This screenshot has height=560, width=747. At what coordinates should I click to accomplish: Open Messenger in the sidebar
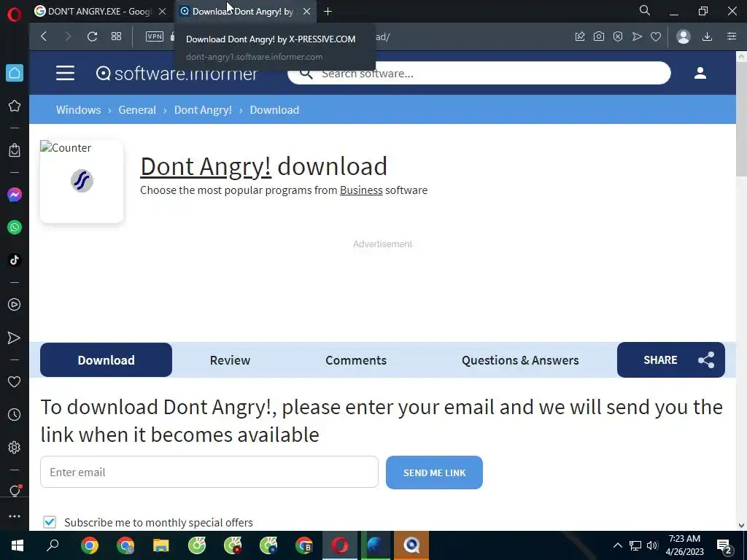pyautogui.click(x=15, y=195)
